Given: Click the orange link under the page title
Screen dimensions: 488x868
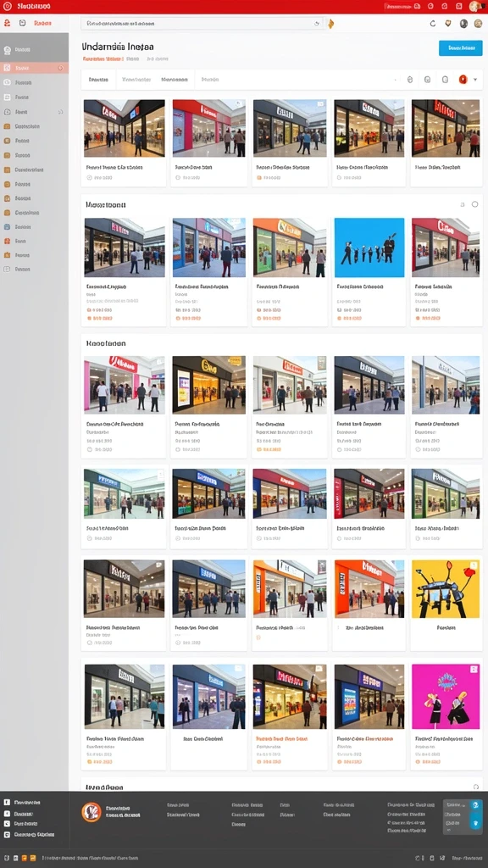Looking at the screenshot, I should (103, 58).
